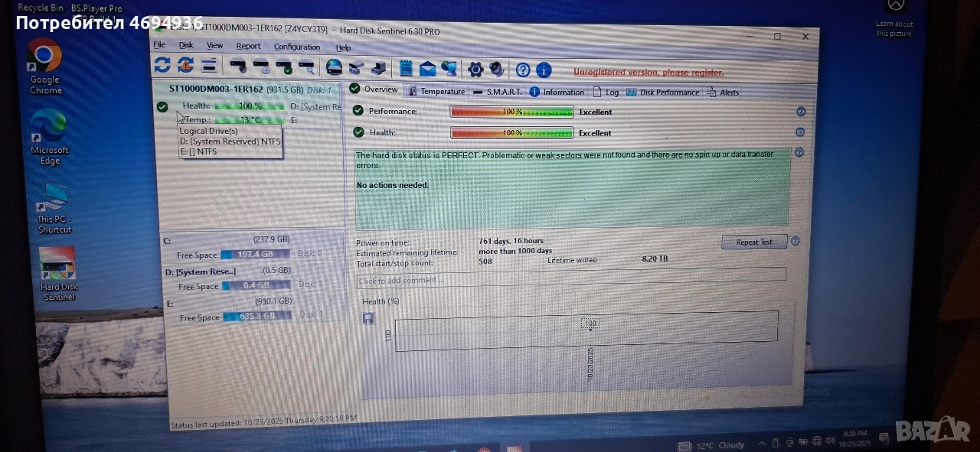Screen dimensions: 980x452
Task: Click help icon beside Performance bar
Action: (801, 112)
